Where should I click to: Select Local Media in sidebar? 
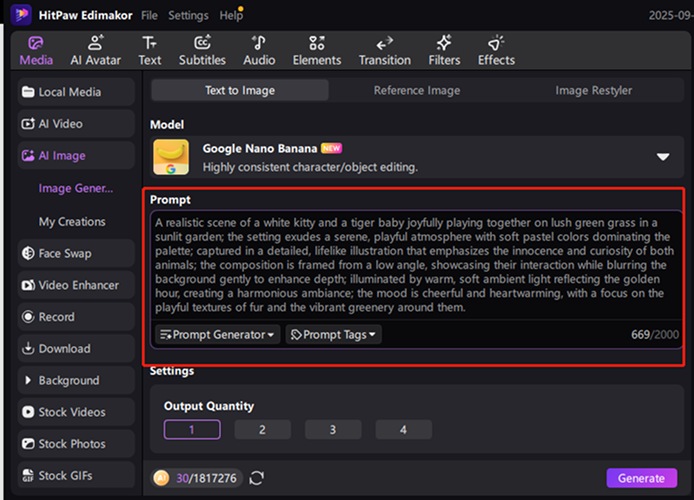coord(76,92)
